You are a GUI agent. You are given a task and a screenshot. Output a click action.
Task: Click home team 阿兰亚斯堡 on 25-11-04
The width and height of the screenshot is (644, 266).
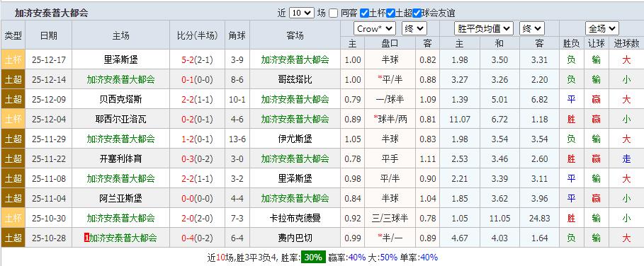coord(120,198)
